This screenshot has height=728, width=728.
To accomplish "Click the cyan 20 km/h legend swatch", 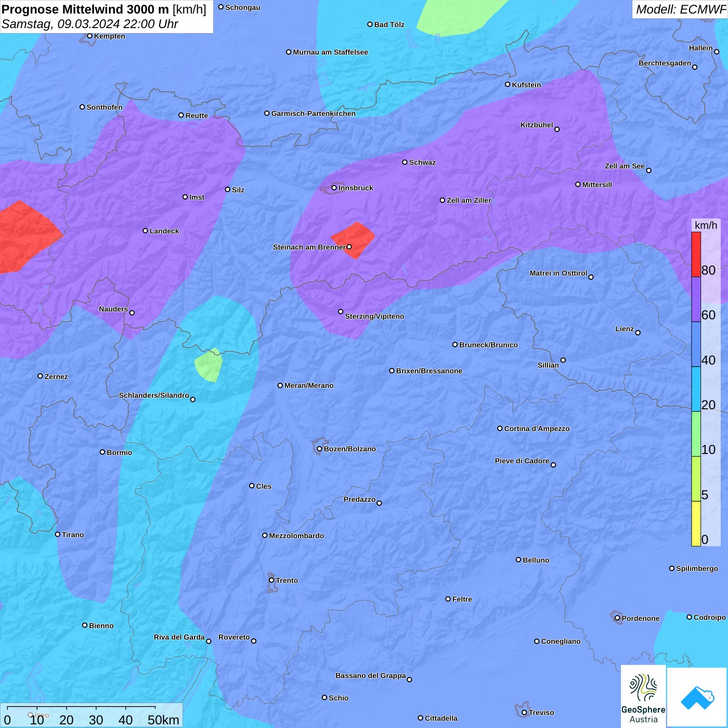I will tap(696, 389).
